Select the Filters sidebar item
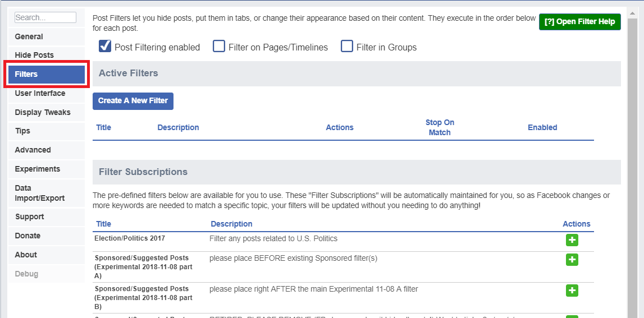Screen dimensions: 644x318 click(46, 75)
